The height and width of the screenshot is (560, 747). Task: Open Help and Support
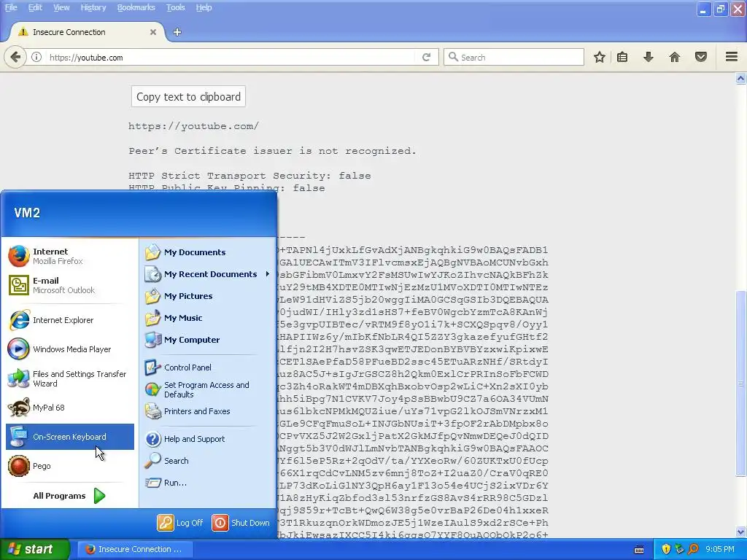pyautogui.click(x=207, y=439)
